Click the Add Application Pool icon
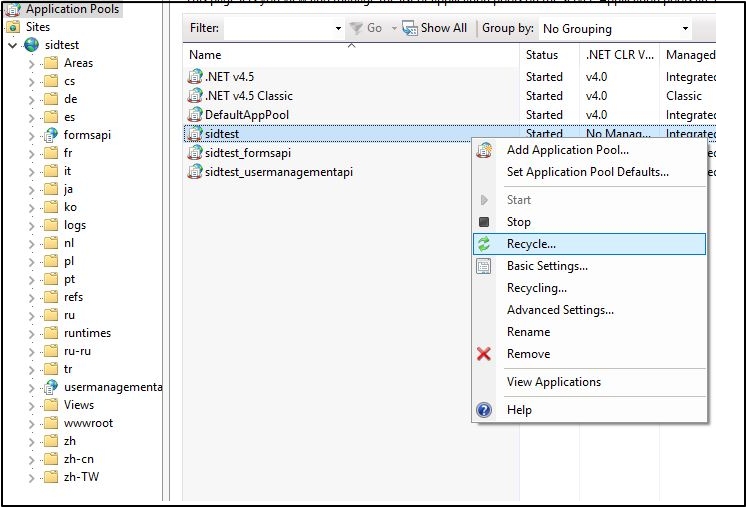The width and height of the screenshot is (747, 508). pyautogui.click(x=485, y=150)
